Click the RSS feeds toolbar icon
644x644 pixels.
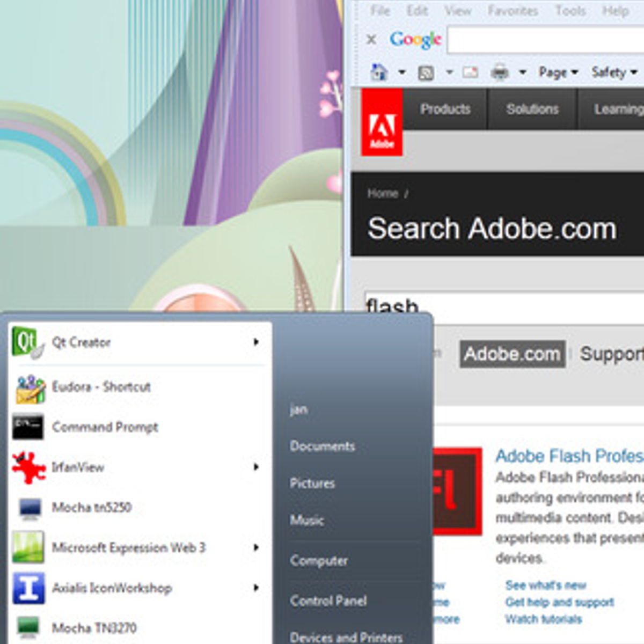[426, 72]
